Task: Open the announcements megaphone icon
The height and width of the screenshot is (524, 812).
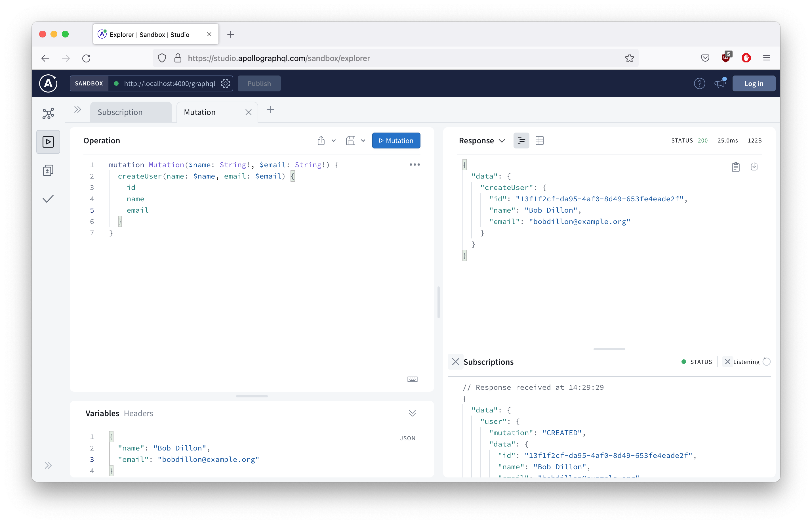Action: point(720,83)
